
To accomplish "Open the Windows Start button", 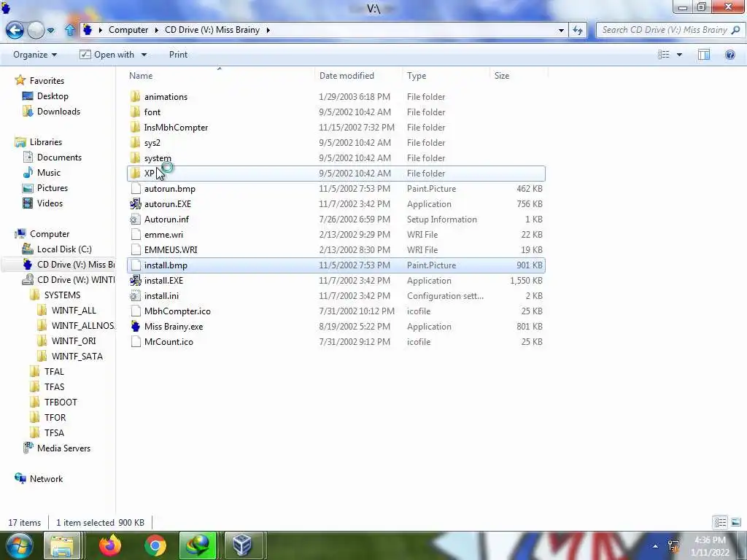I will tap(19, 545).
